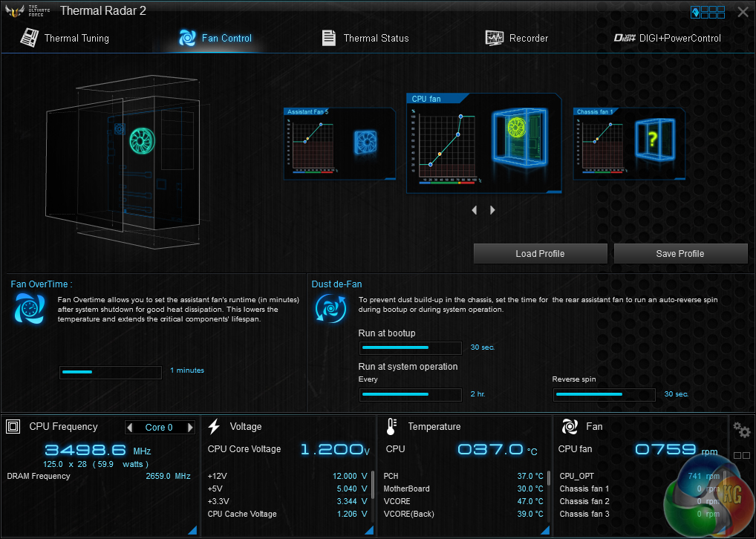Click the CPU temperature 037.0 reading
This screenshot has height=539, width=756.
(x=497, y=450)
